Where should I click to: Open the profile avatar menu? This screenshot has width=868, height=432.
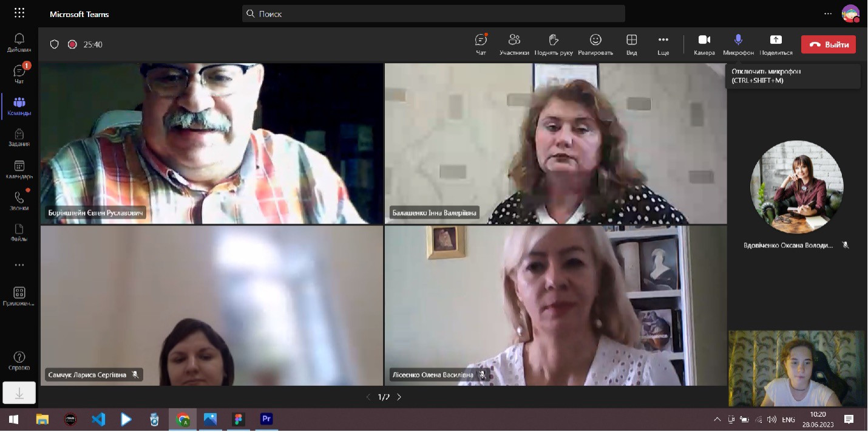point(850,13)
